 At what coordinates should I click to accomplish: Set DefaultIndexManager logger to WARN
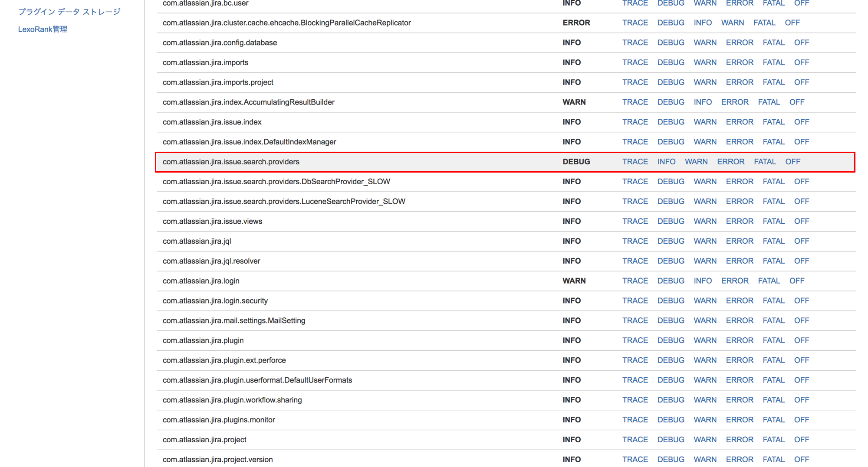pyautogui.click(x=705, y=142)
